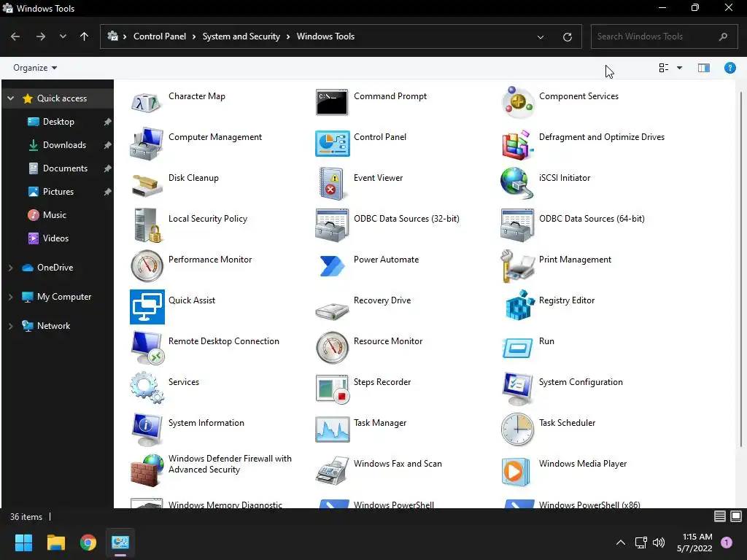
Task: Open File Explorer from the taskbar
Action: (55, 542)
